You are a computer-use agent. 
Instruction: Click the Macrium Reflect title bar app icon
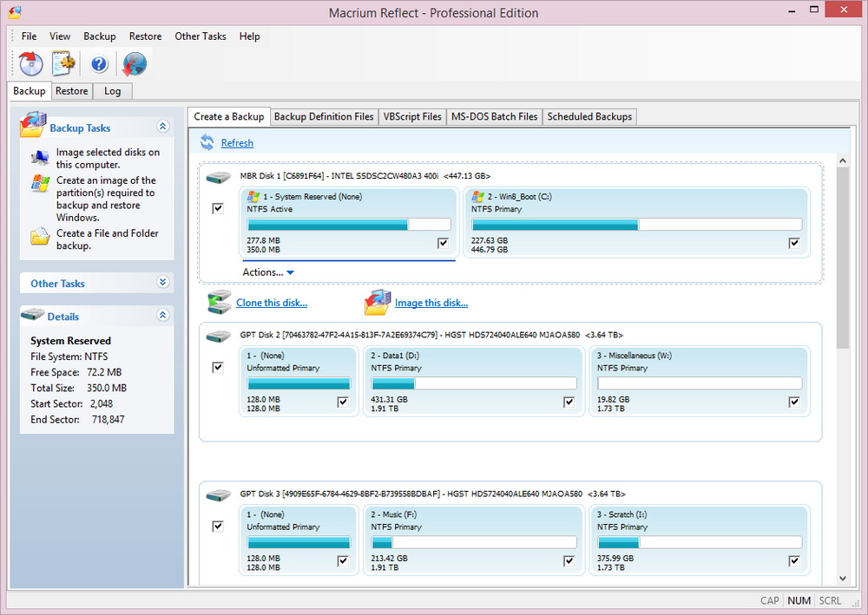click(x=15, y=11)
